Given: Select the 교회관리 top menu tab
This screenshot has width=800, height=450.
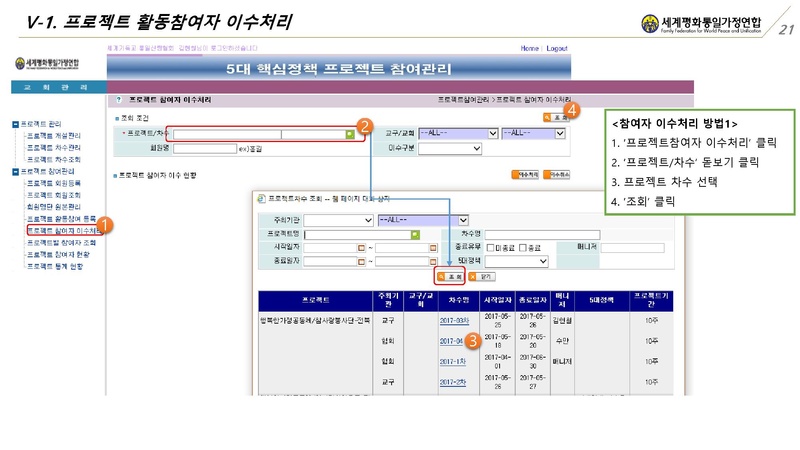Looking at the screenshot, I should tap(58, 87).
